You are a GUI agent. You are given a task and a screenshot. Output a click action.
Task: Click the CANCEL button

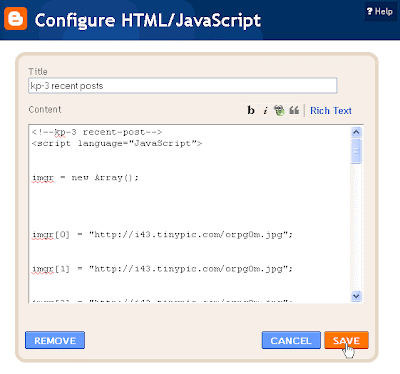(x=291, y=340)
